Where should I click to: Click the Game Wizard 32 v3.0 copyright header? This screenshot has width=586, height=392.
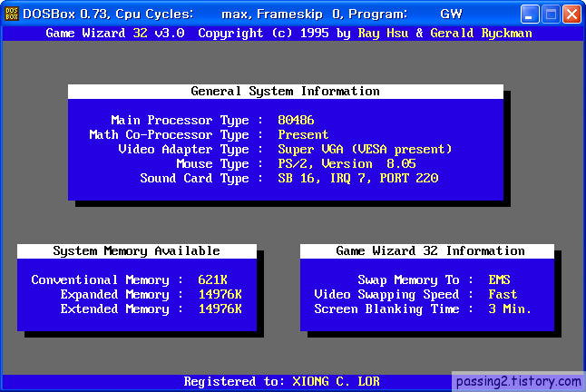tap(288, 34)
